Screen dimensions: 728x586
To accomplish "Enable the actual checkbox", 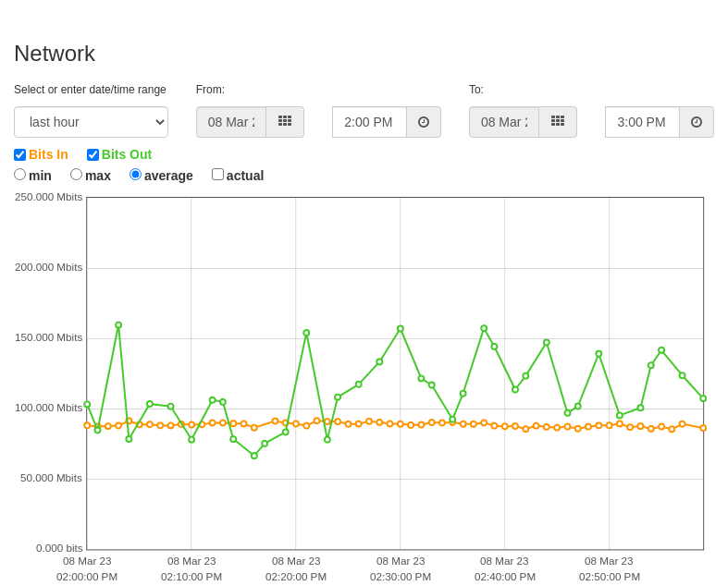I will 217,175.
